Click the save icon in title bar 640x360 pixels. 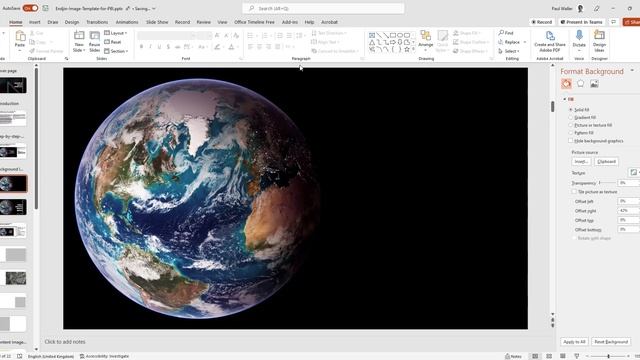tap(45, 8)
